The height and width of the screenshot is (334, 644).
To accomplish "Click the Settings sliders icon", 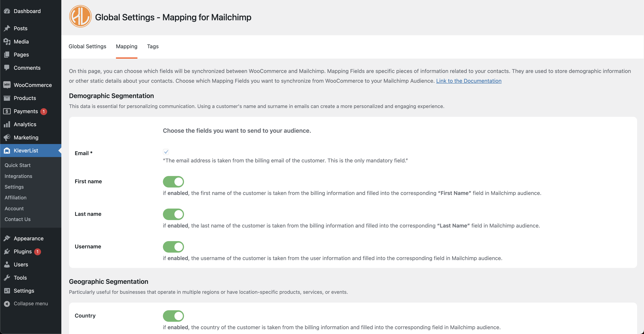I will coord(7,291).
